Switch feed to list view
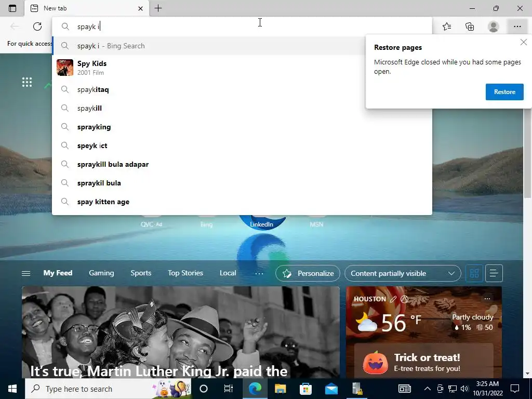This screenshot has width=532, height=399. click(494, 273)
